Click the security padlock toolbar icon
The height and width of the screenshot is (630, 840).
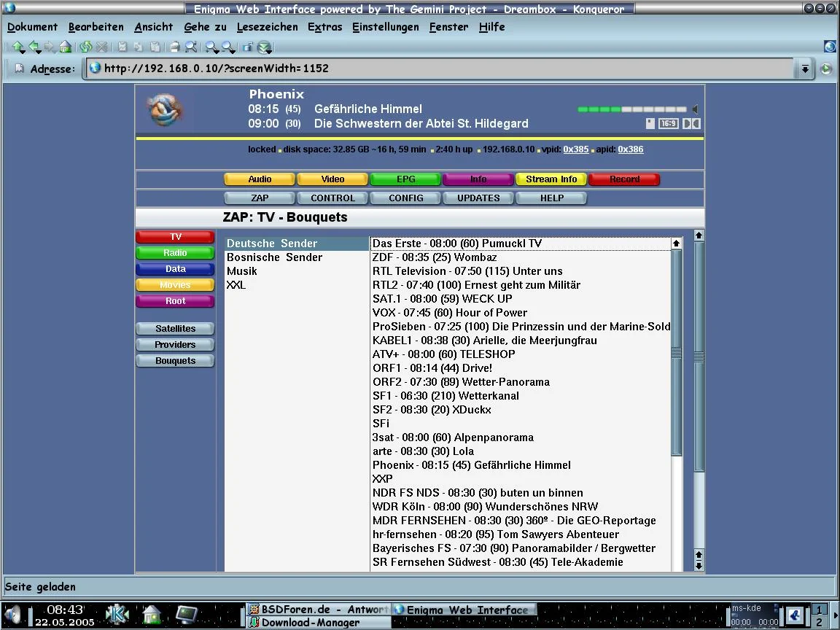tap(247, 47)
